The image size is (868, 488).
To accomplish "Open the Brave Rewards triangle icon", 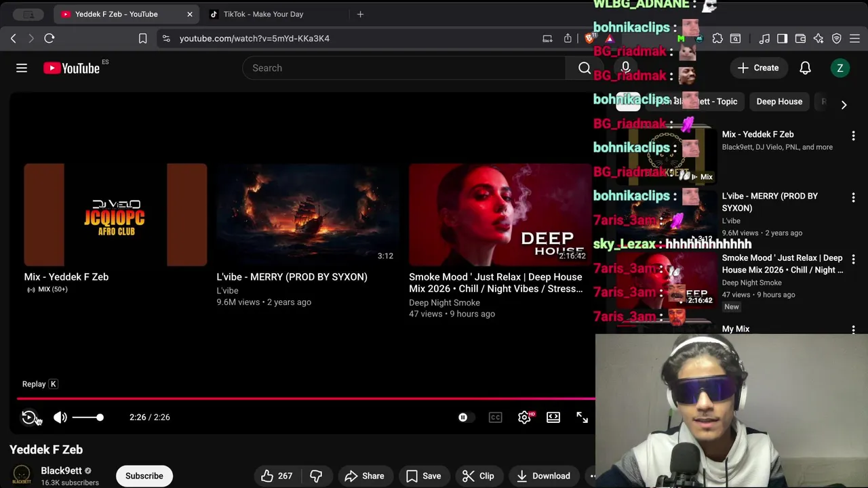I will pos(610,39).
